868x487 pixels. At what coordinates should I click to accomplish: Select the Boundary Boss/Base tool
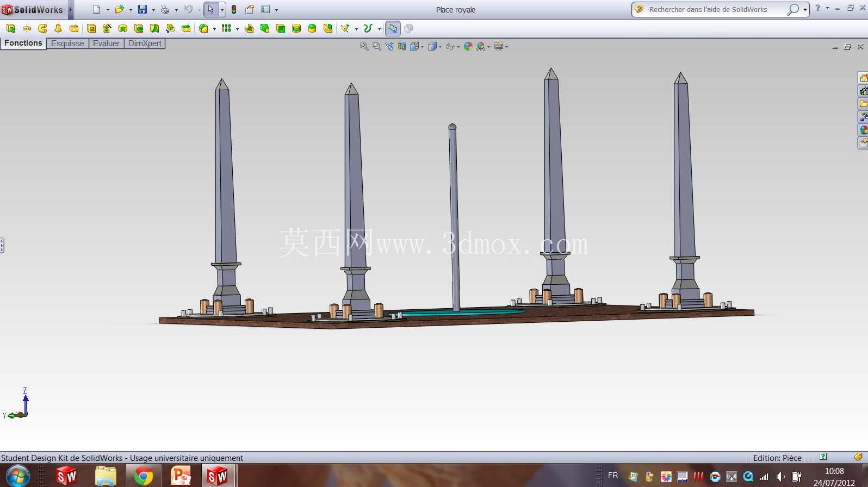coord(74,28)
